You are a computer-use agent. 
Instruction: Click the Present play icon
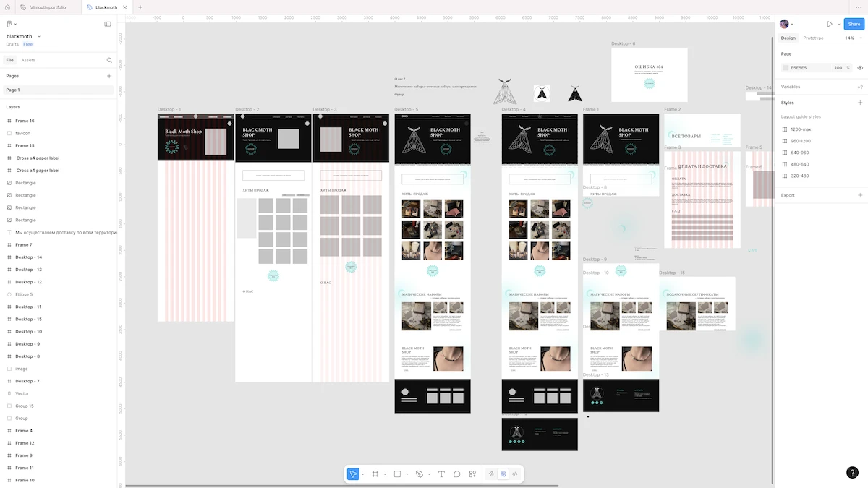830,24
